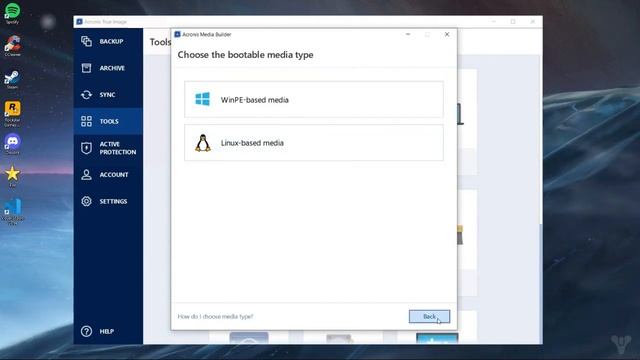The image size is (640, 360).
Task: Click the Active Protection shield icon
Action: pos(86,148)
